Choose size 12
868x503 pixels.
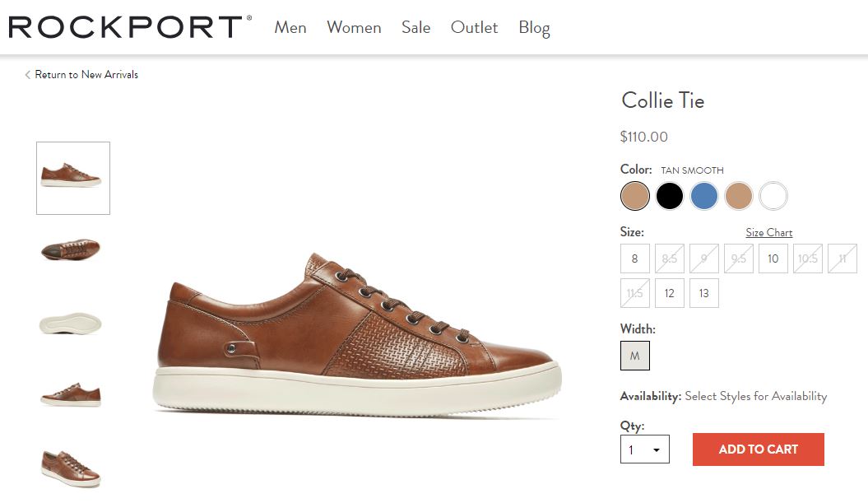[669, 293]
